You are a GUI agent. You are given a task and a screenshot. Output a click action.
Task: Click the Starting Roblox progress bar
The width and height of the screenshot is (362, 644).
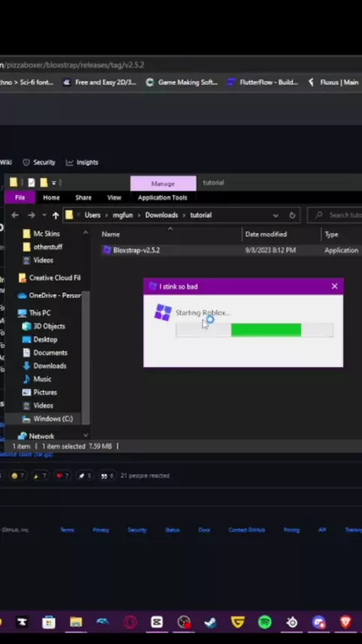(255, 330)
